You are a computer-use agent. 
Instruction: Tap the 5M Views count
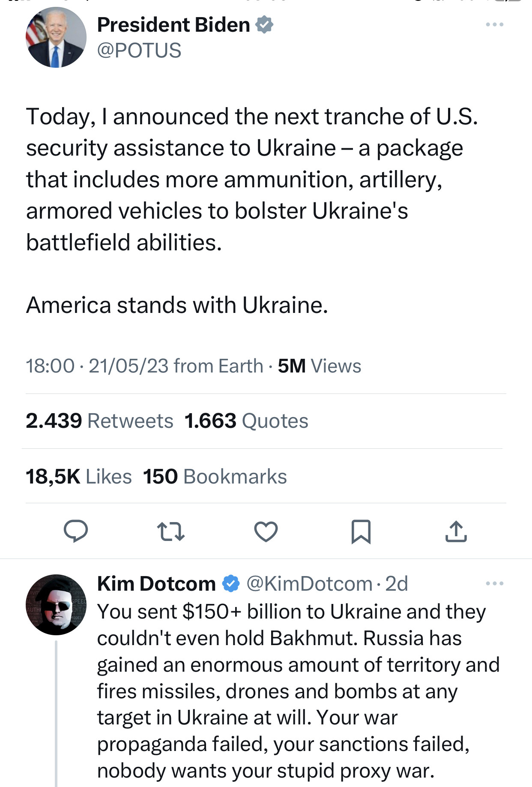319,366
